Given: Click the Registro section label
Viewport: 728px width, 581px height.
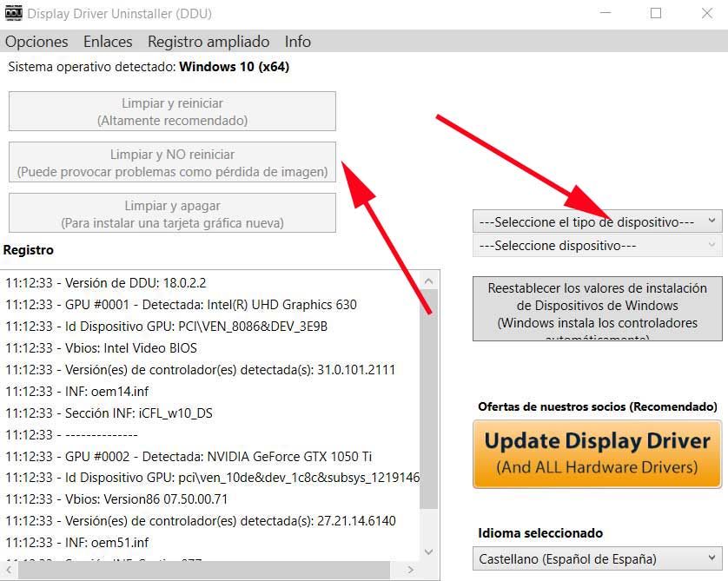Looking at the screenshot, I should (29, 250).
